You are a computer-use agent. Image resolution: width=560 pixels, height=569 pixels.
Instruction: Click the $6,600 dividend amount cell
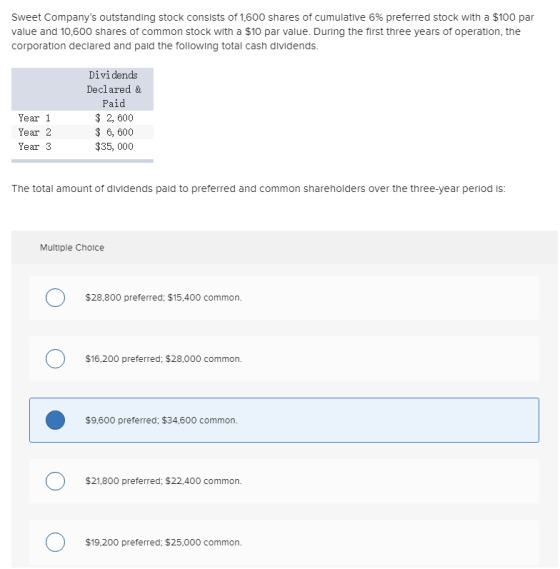point(114,132)
